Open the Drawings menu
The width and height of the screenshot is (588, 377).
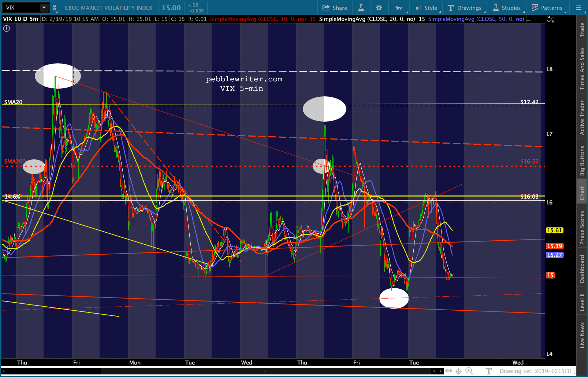pos(464,8)
